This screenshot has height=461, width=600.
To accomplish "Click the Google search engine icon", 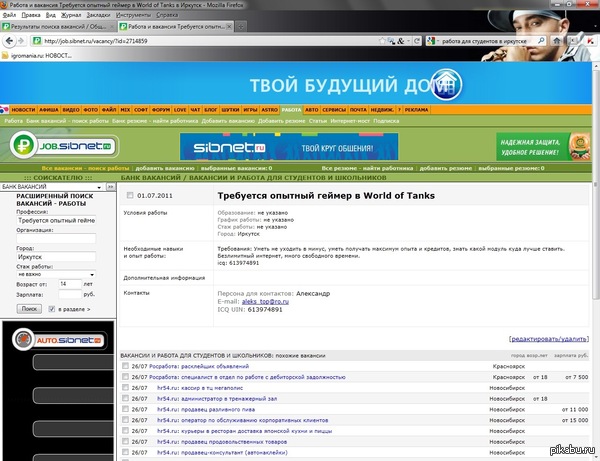I will [x=430, y=41].
